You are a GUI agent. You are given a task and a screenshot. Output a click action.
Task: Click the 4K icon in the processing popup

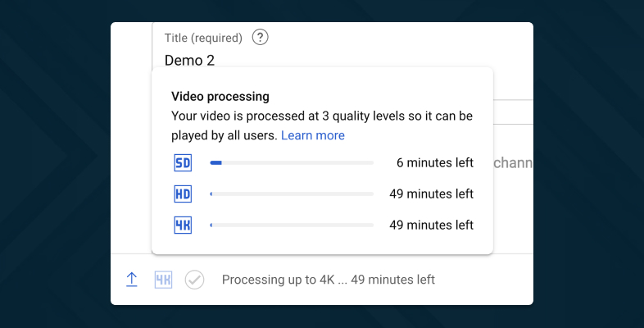[x=183, y=225]
